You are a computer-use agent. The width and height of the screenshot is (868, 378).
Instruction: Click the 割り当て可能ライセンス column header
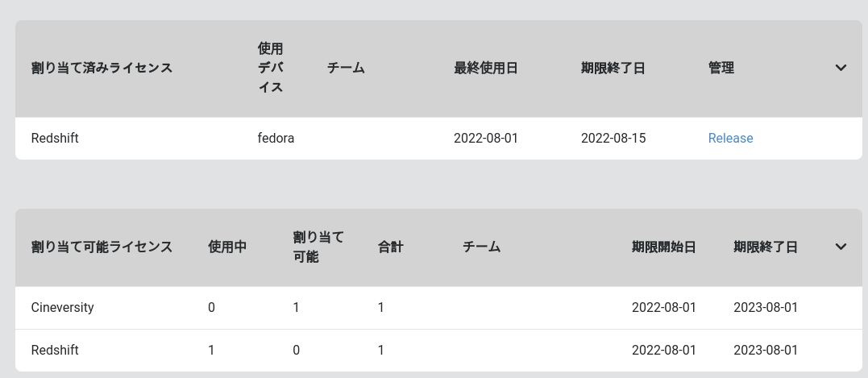(102, 247)
